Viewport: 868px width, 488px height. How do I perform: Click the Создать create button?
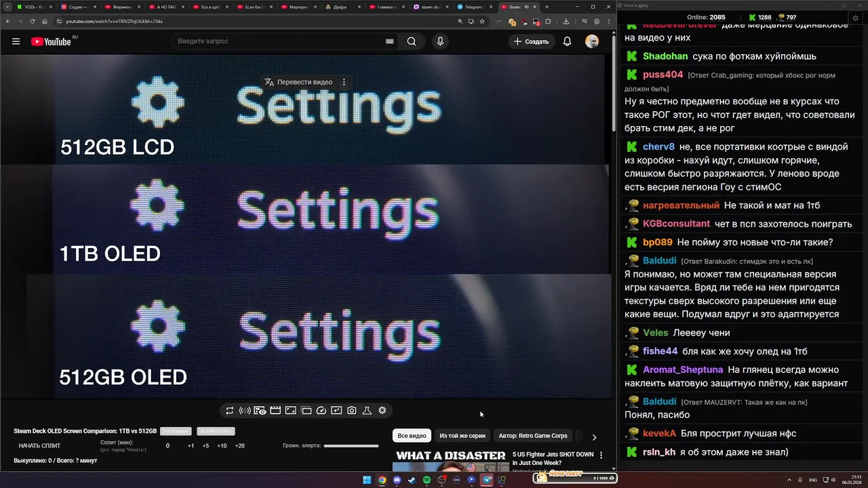click(531, 41)
